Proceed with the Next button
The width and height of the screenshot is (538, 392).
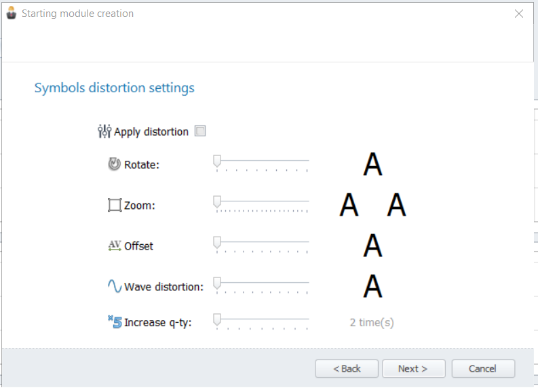click(x=414, y=369)
